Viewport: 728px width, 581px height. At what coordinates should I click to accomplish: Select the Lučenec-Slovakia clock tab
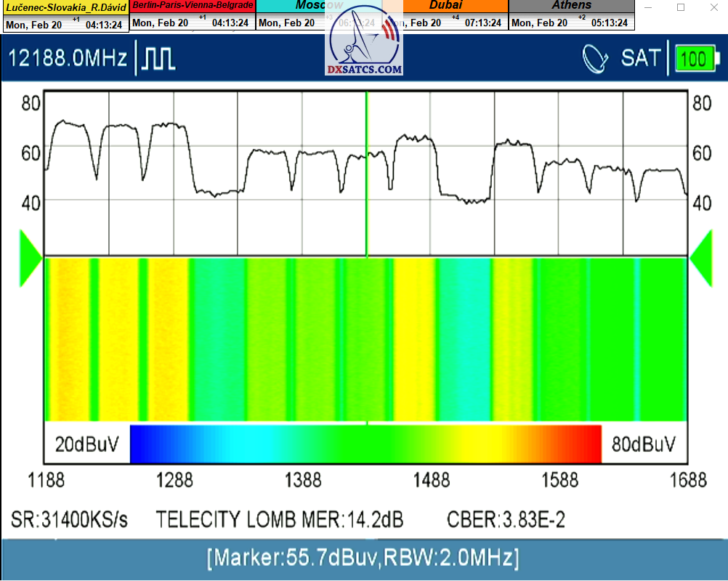click(x=66, y=7)
